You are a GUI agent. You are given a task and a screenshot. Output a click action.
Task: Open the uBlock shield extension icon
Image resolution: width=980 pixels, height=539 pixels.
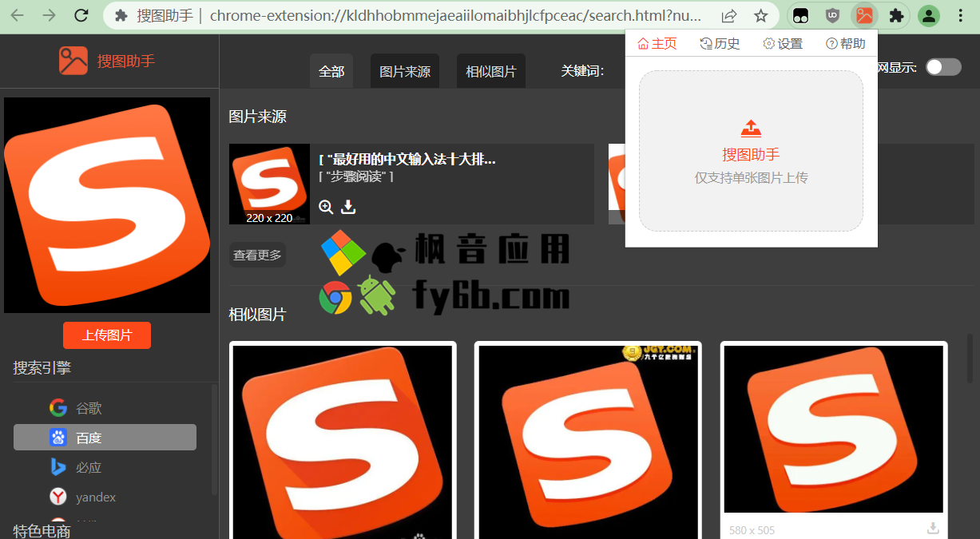point(832,15)
